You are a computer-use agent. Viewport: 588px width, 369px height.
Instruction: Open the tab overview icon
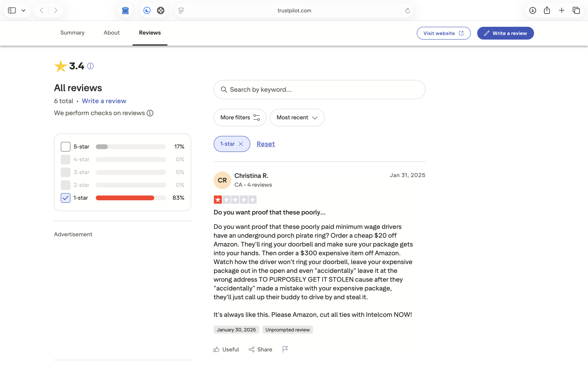click(577, 10)
